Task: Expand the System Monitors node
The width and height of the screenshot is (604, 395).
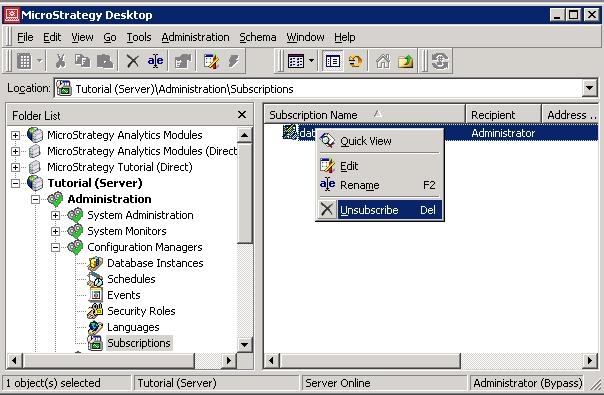Action: [55, 231]
